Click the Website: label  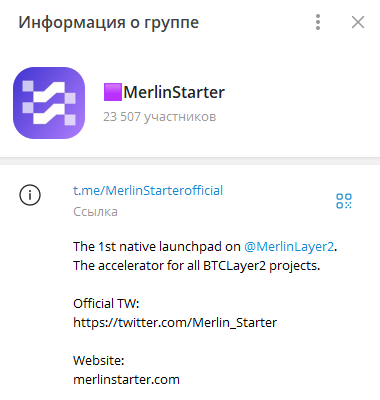click(99, 361)
